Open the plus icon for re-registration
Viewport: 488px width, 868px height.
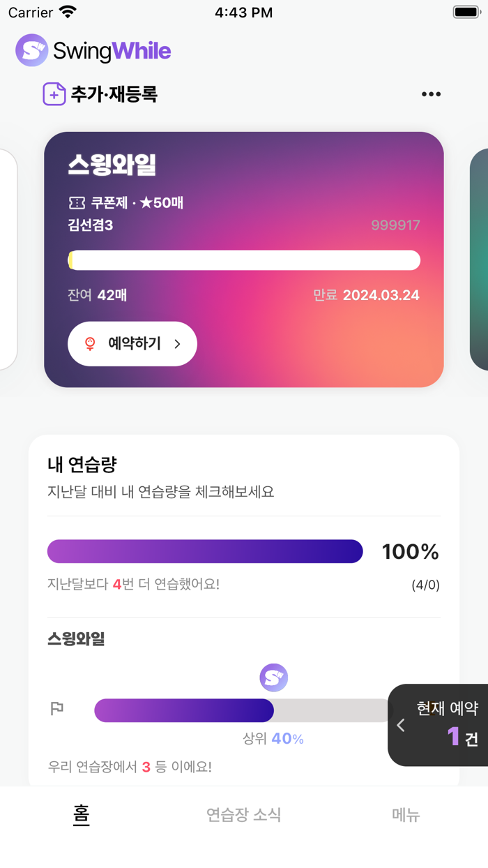[54, 93]
